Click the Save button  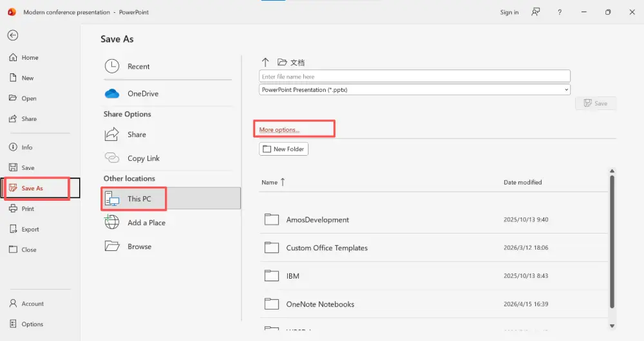596,104
